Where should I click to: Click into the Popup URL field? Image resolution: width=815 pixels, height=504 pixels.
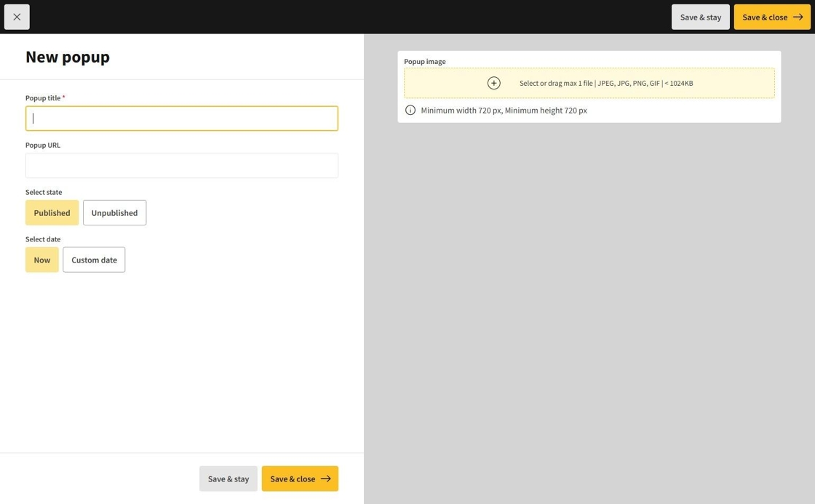182,165
